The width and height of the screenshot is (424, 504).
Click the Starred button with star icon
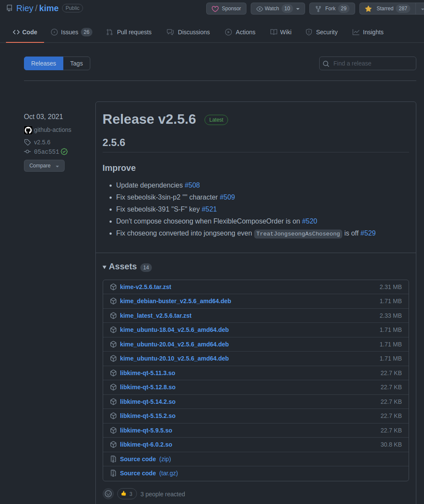point(387,9)
